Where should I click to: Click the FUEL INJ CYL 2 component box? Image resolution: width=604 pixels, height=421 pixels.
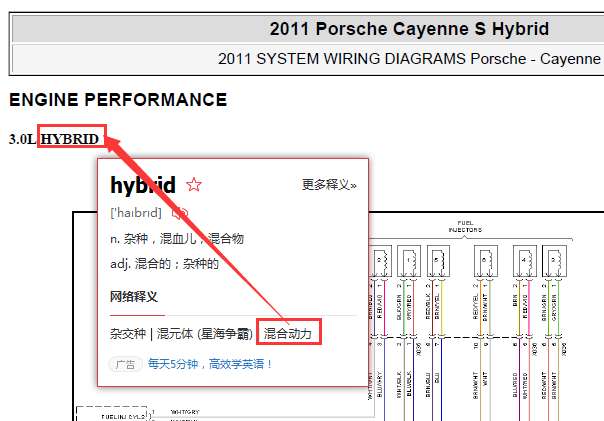[x=112, y=414]
